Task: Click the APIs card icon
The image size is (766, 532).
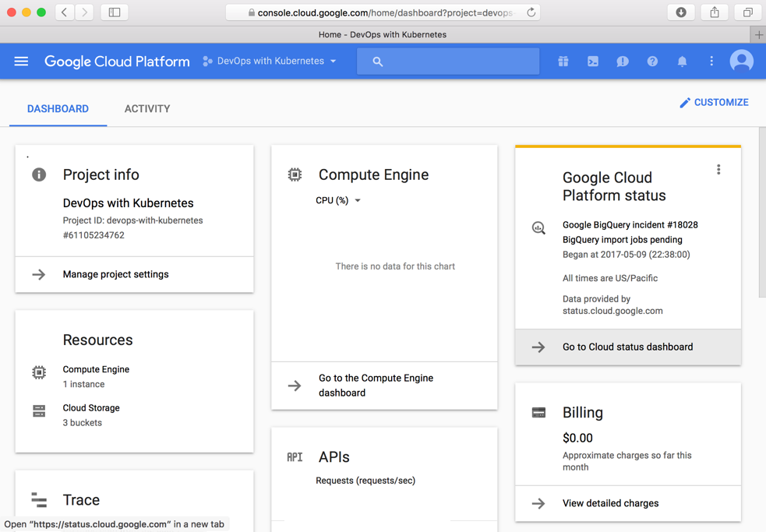Action: point(295,457)
